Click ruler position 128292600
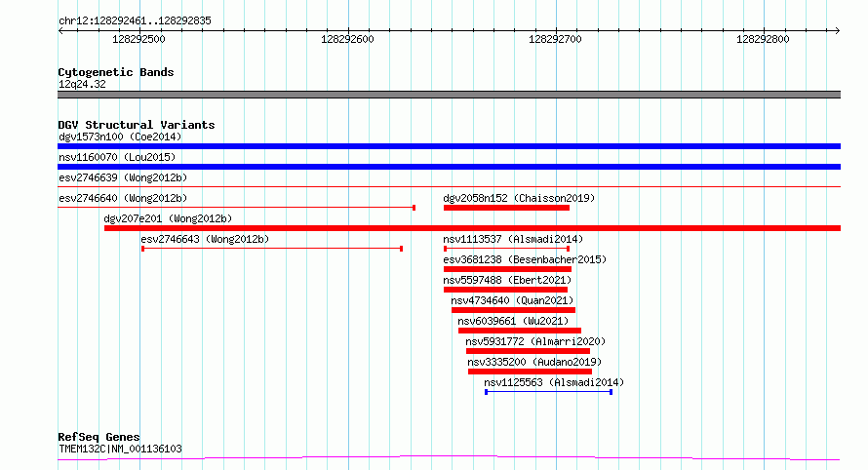 pos(347,39)
